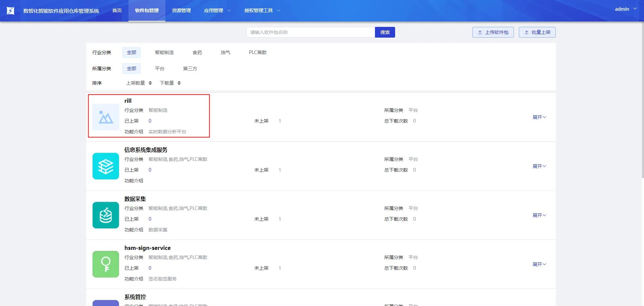Expand the rill package row with 展开
The image size is (644, 306).
point(539,117)
